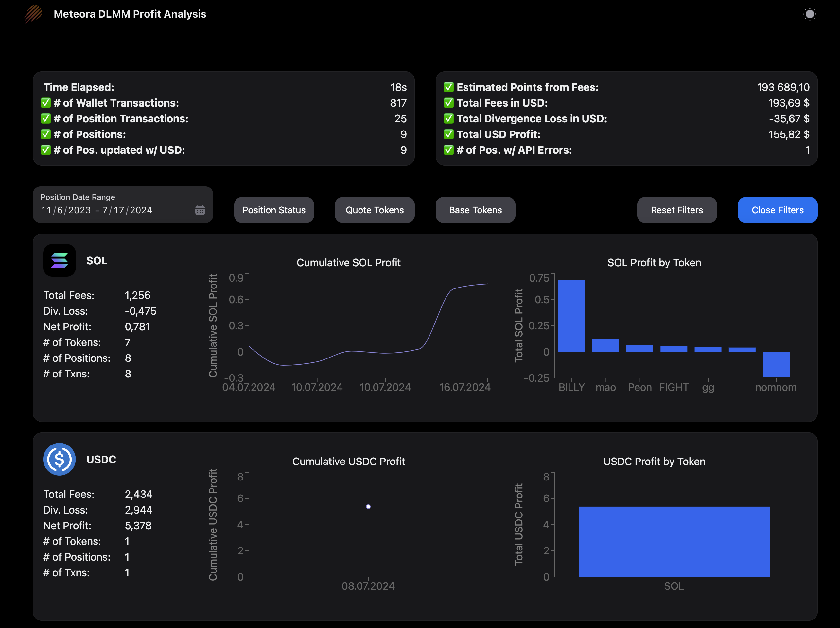Click the SOL bar in USDC Profit chart
The height and width of the screenshot is (628, 840).
click(674, 541)
